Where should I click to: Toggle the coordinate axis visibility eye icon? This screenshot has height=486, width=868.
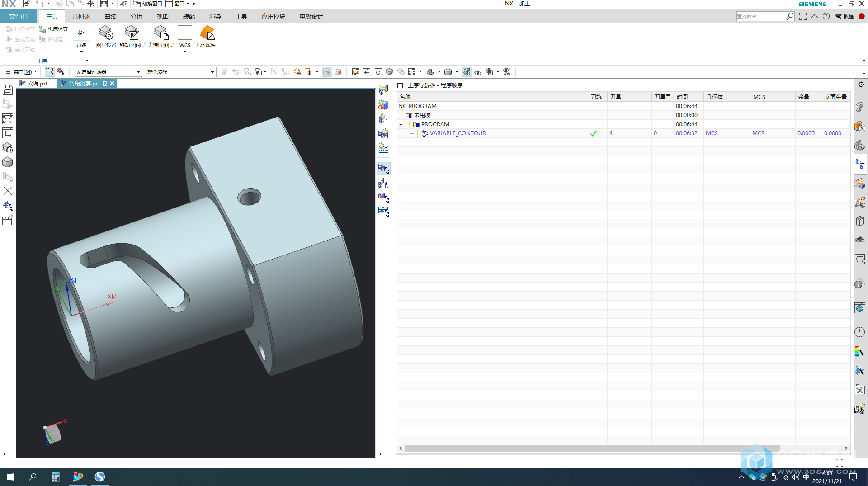coord(478,72)
